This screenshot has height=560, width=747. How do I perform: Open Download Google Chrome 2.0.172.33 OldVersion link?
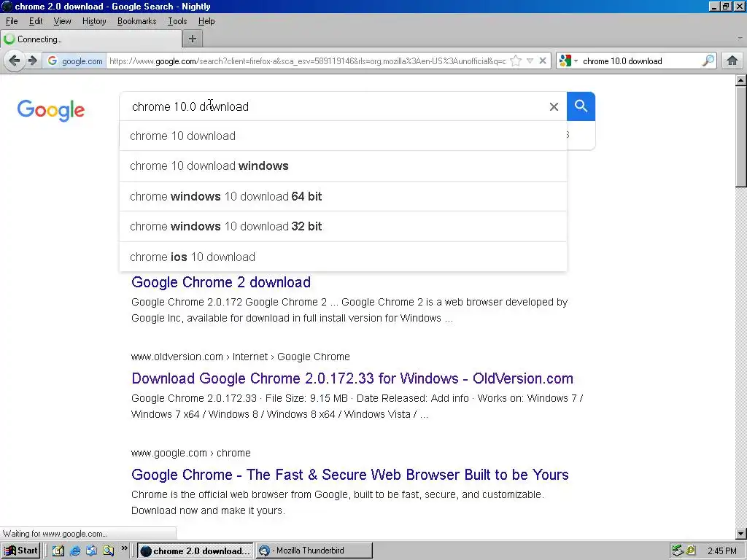[x=352, y=378]
